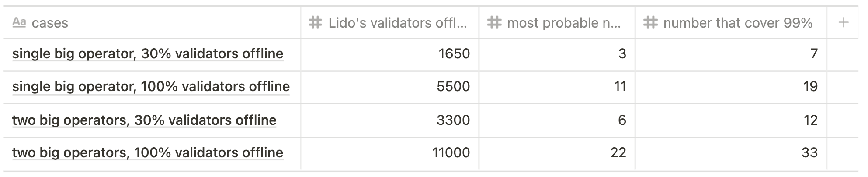Click the number icon for most probable column
The width and height of the screenshot is (868, 177).
tap(494, 23)
